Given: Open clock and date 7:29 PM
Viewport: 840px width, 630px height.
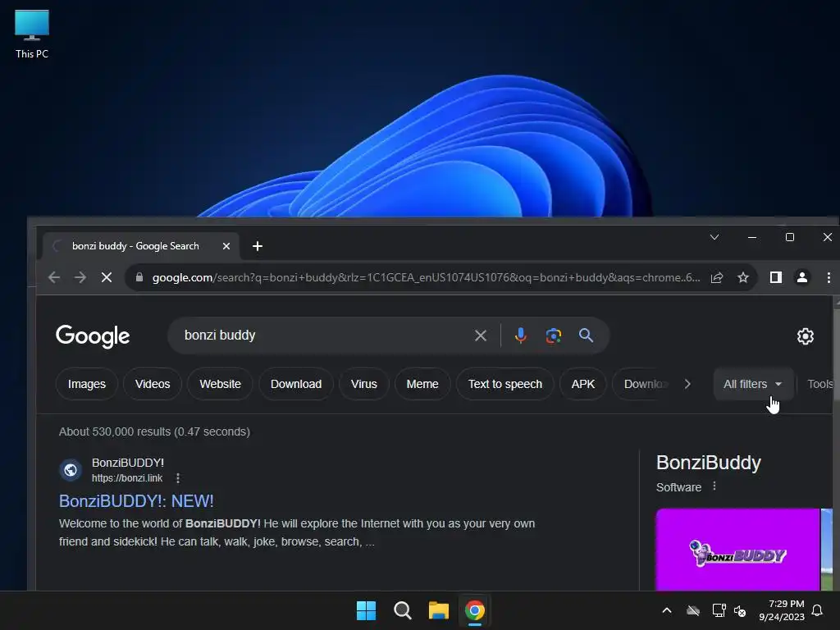Looking at the screenshot, I should tap(782, 610).
